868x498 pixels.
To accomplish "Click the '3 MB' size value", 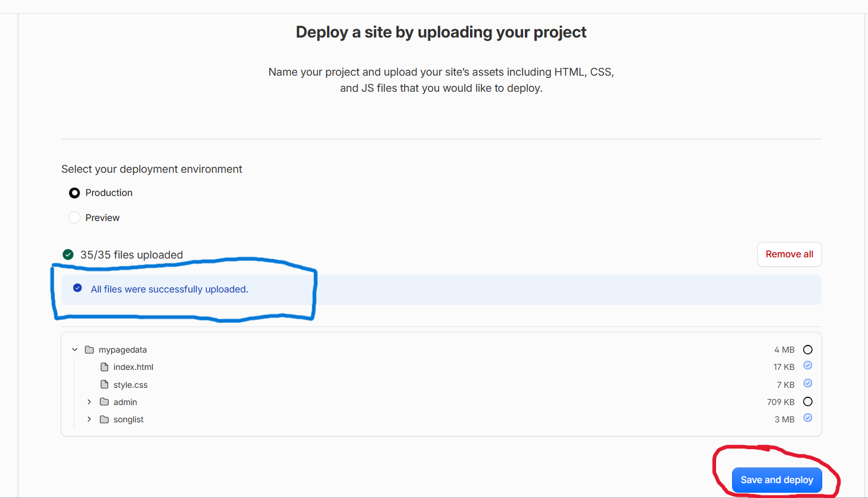I will click(x=785, y=419).
